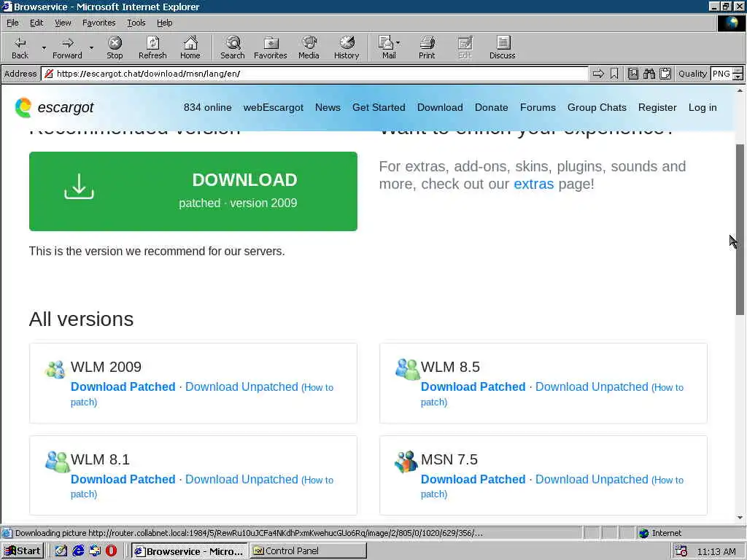Click the Quality down spinner arrow
Image resolution: width=747 pixels, height=560 pixels.
738,77
